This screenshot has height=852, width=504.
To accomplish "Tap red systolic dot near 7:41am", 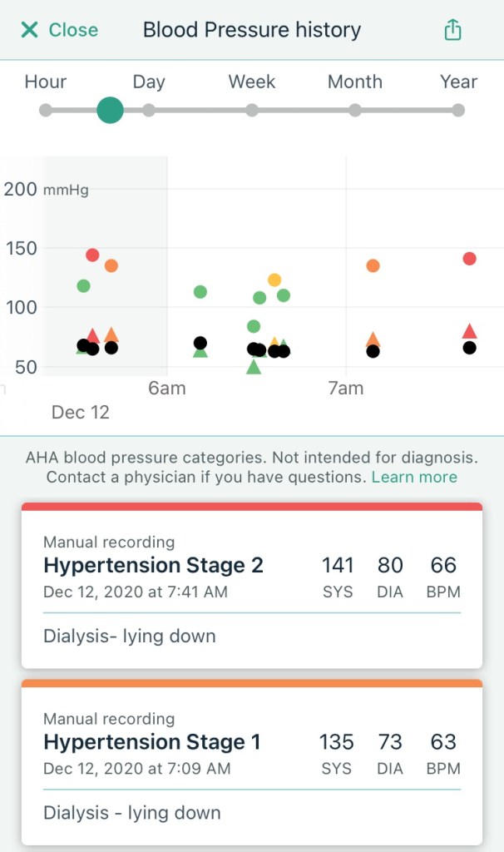I will pos(469,259).
